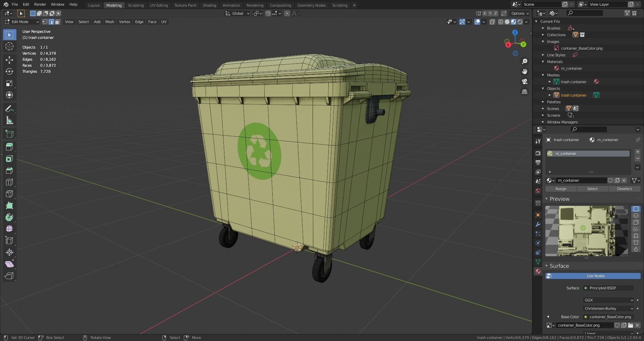Enable solid viewport shading
Image resolution: width=644 pixels, height=341 pixels.
pos(507,22)
